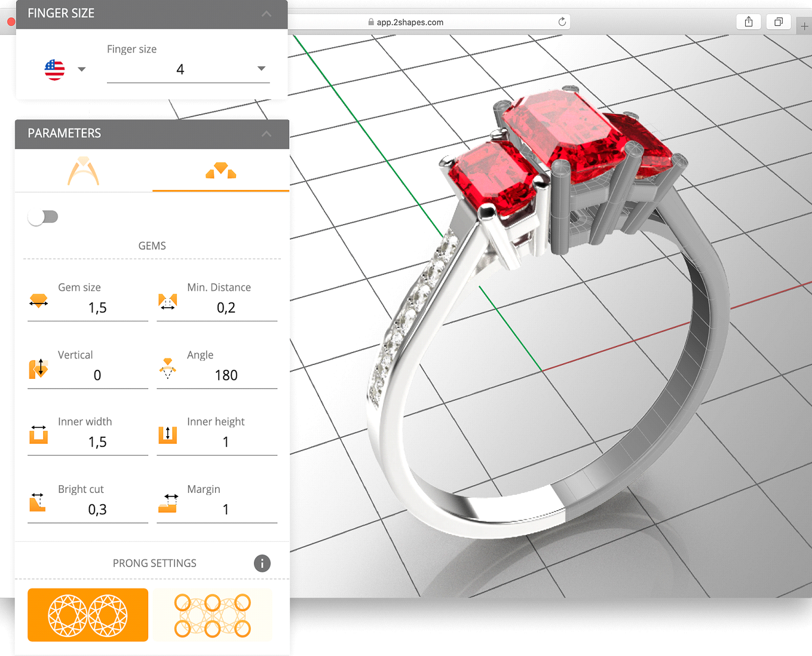Screen dimensions: 812x656
Task: Switch to the gems tab
Action: coord(220,171)
